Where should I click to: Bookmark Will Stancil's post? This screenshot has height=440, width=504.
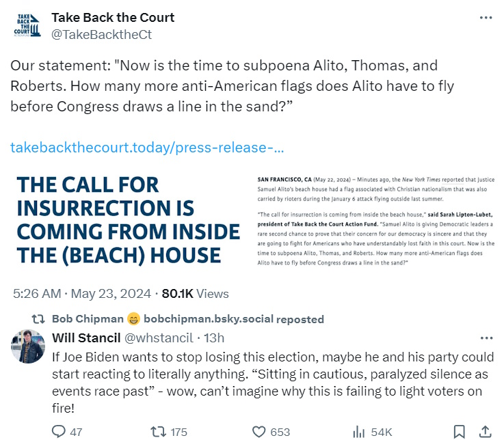tap(459, 432)
